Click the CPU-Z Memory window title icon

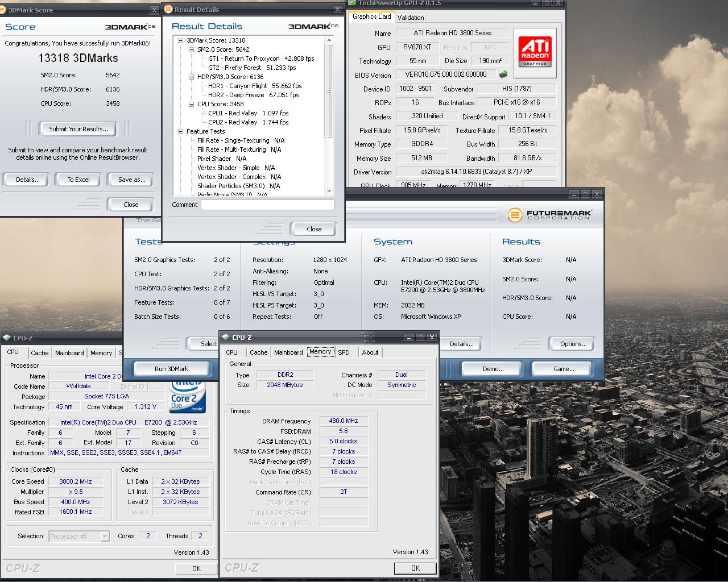(x=226, y=338)
